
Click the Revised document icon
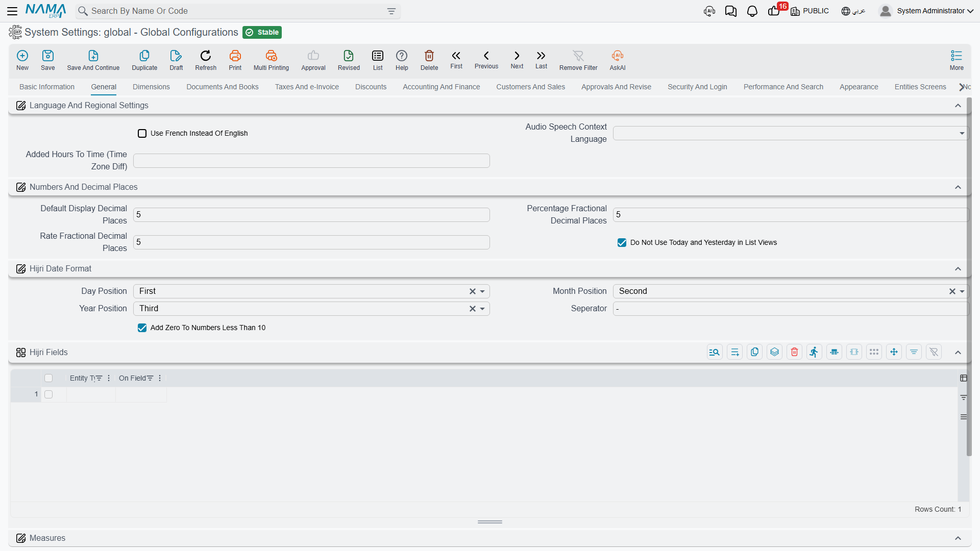[x=349, y=56]
